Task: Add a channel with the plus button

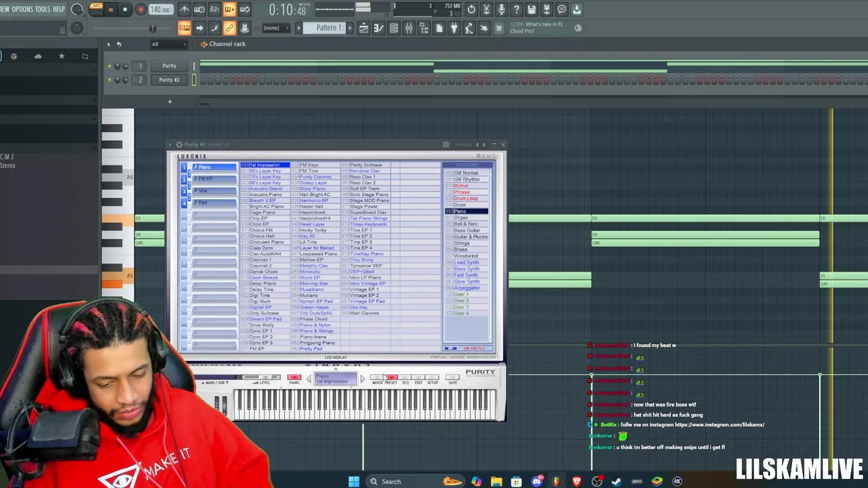Action: click(x=170, y=102)
